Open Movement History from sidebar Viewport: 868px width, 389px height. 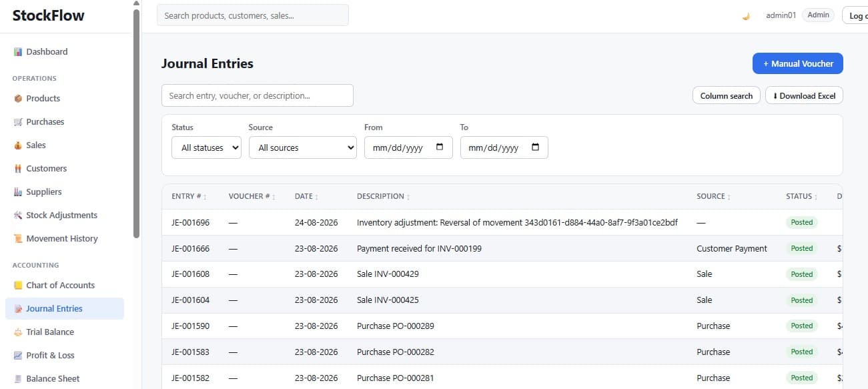coord(65,239)
